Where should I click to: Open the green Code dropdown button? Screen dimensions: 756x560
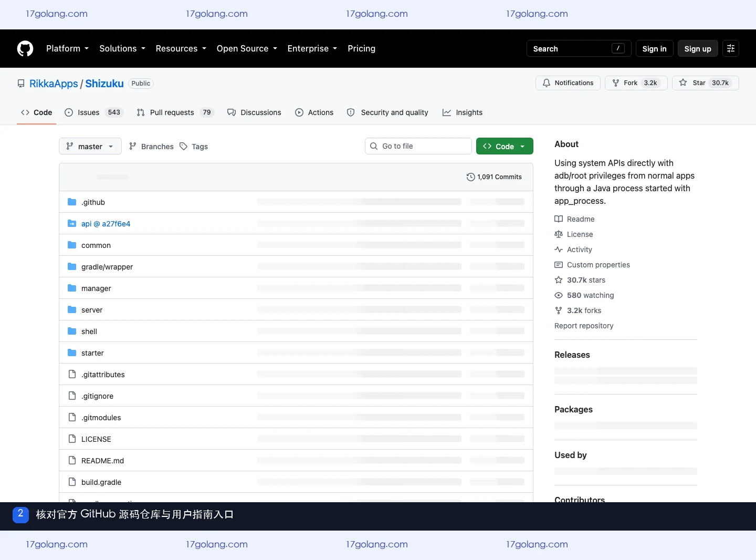(505, 147)
